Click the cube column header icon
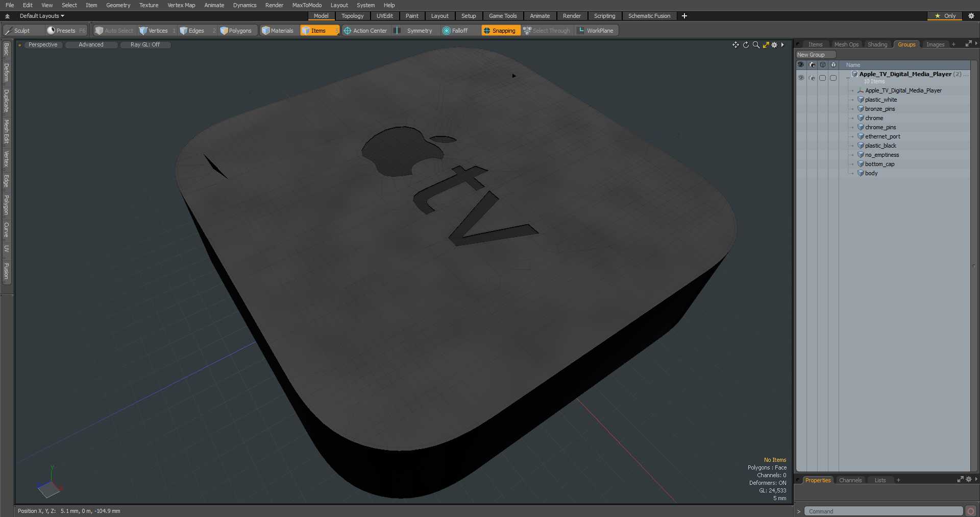 (x=833, y=65)
